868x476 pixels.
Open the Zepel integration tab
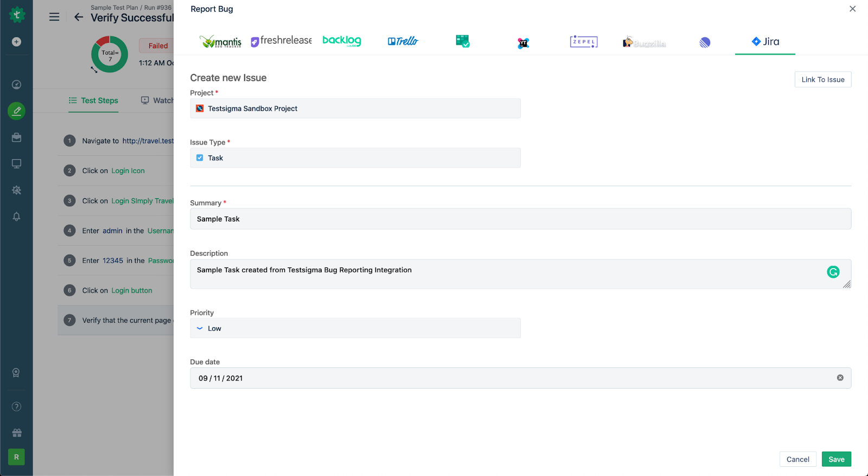click(584, 42)
